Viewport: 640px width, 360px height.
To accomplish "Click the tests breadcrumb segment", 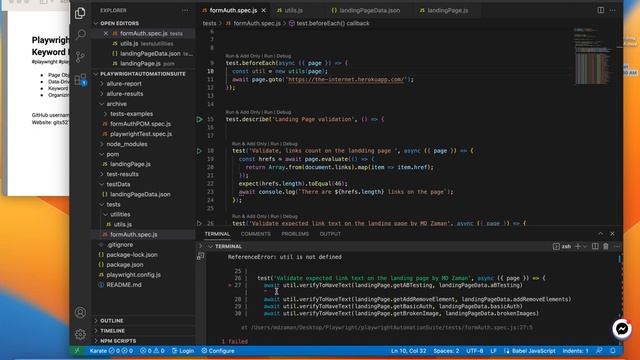I will click(209, 24).
